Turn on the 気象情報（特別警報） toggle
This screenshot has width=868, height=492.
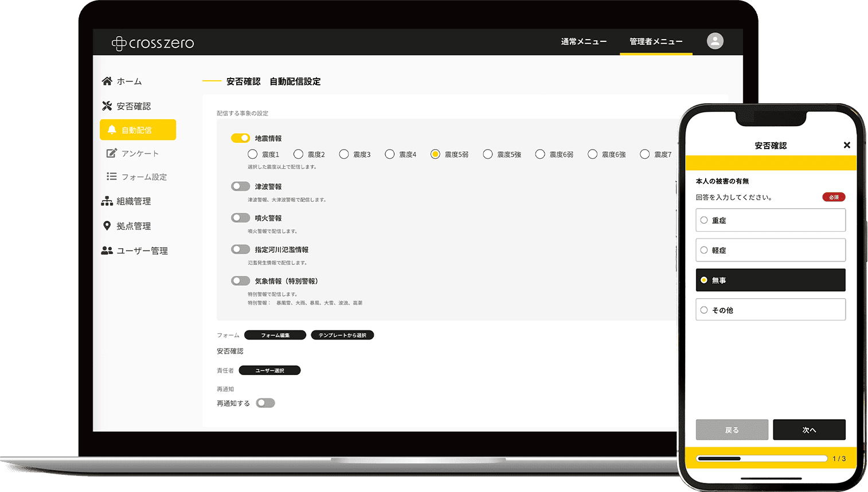241,280
